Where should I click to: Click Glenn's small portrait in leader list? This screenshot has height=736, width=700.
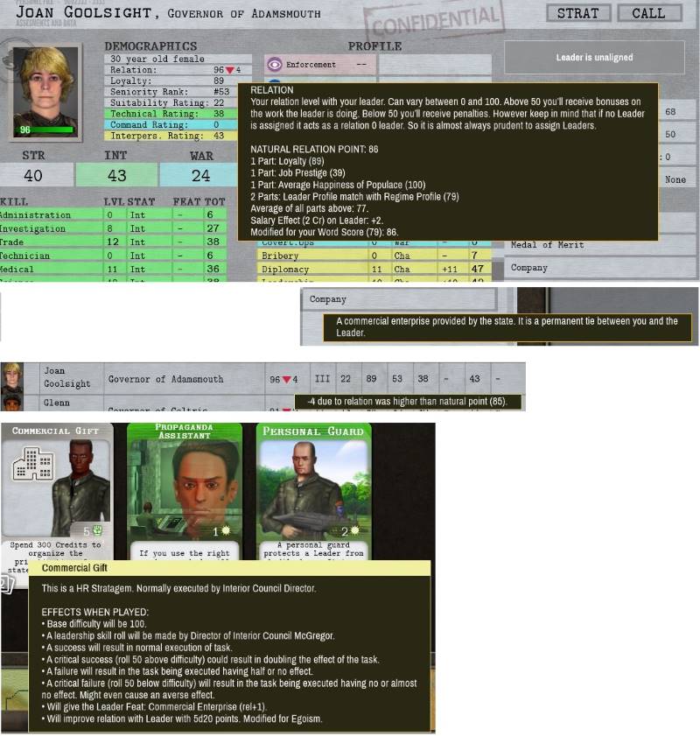coord(11,403)
